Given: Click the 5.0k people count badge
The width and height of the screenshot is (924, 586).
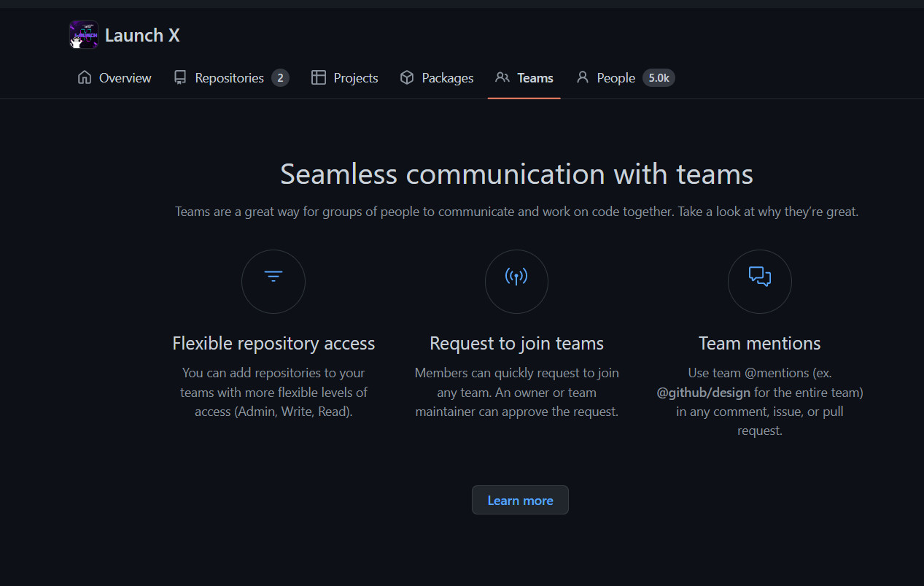Looking at the screenshot, I should [x=659, y=77].
